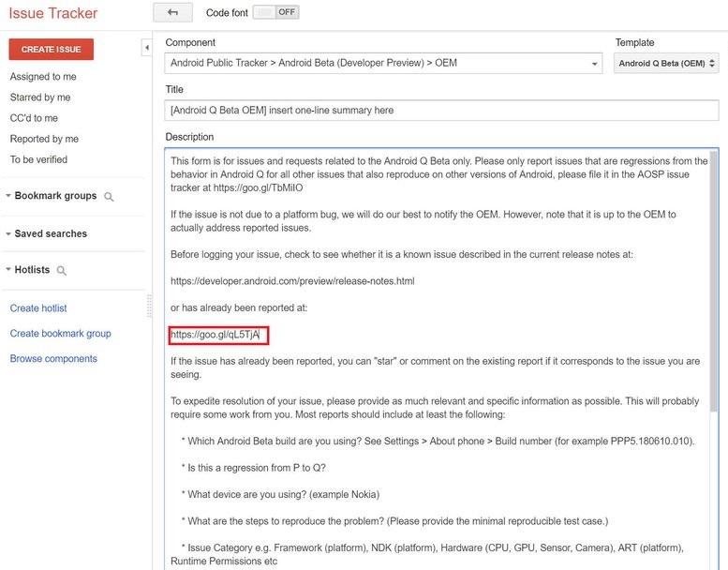
Task: Open the Template selector Android Q Beta (OEM)
Action: (666, 63)
